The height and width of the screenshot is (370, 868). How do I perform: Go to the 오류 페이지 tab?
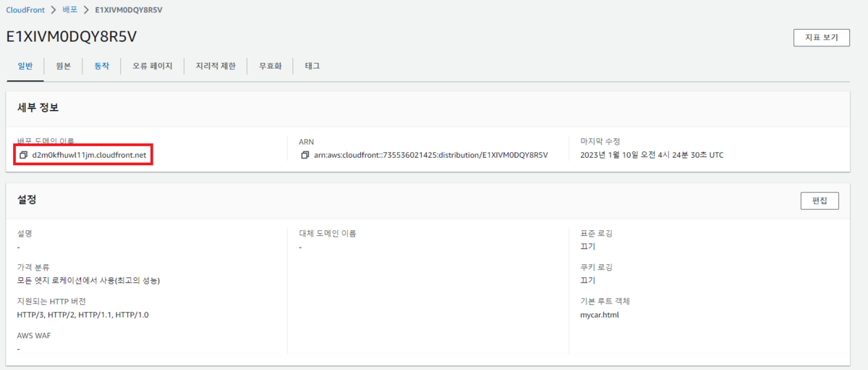(x=152, y=66)
